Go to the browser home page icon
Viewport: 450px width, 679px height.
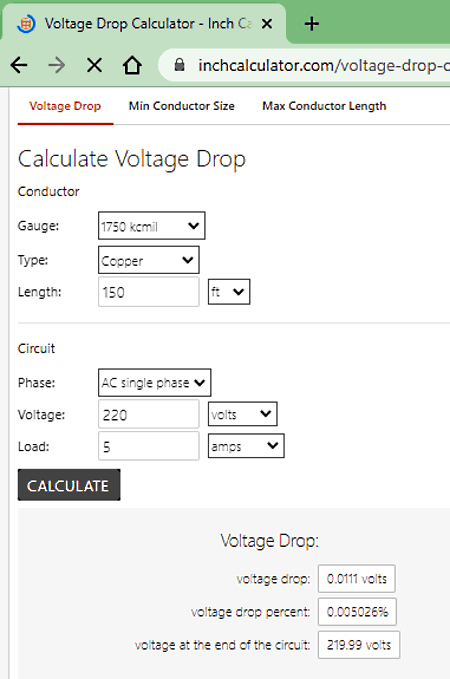tap(132, 65)
